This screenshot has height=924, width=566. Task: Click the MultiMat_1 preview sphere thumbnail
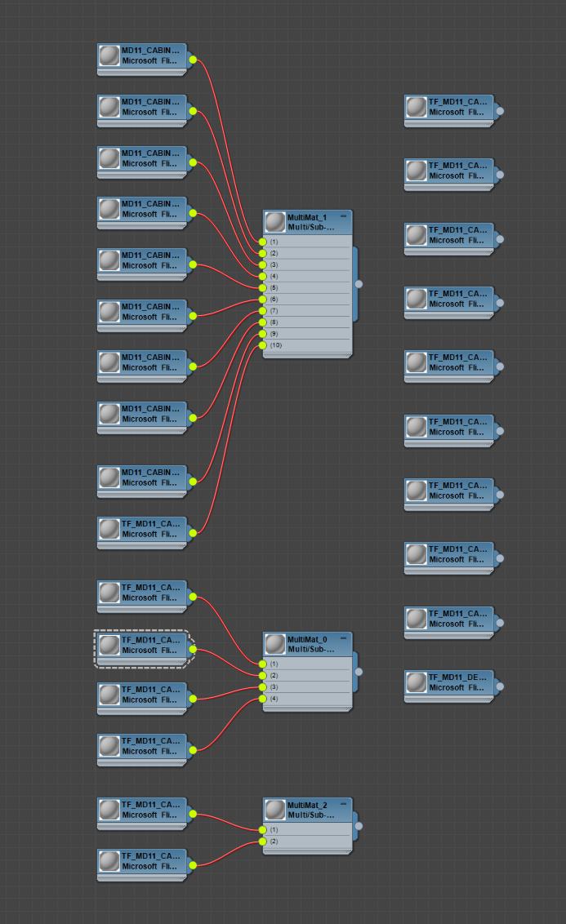275,223
